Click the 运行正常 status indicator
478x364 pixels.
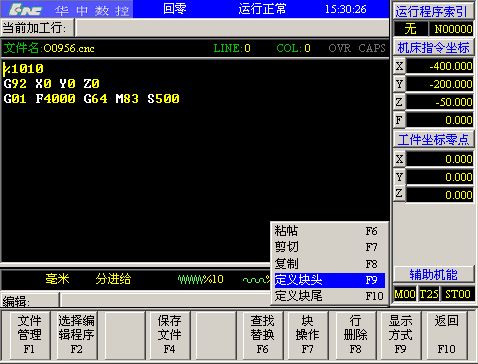(262, 9)
